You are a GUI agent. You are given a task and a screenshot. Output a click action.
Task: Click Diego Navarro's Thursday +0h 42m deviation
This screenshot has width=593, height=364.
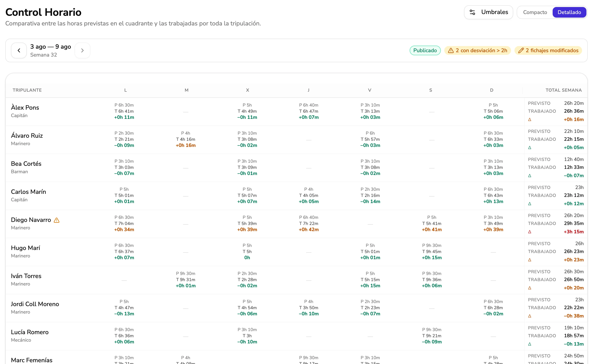tap(309, 230)
